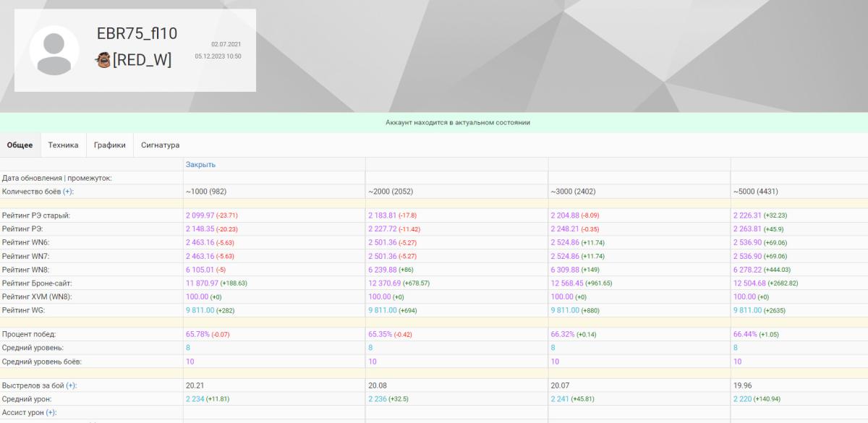
Task: Click the ~5000 (4431) battles column header
Action: [759, 192]
